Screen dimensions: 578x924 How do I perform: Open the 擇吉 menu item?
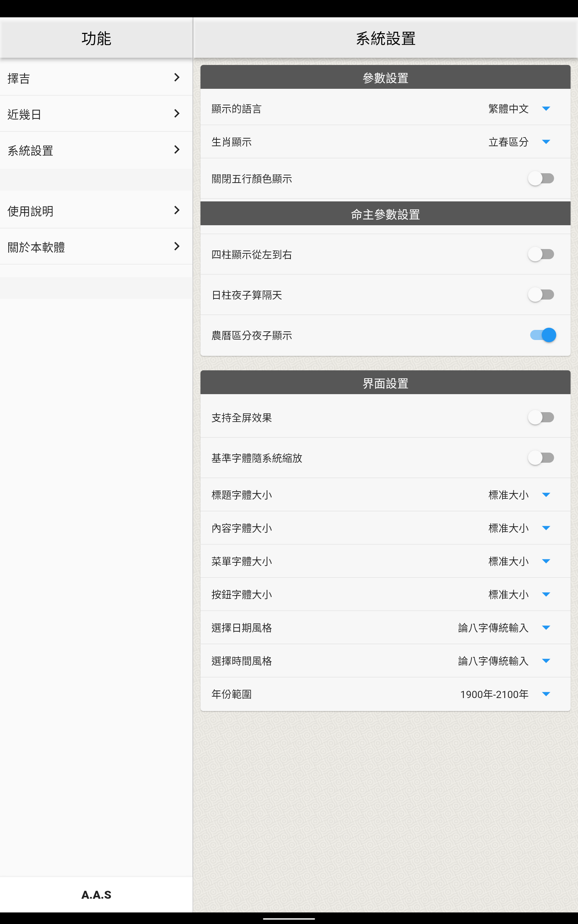(96, 78)
